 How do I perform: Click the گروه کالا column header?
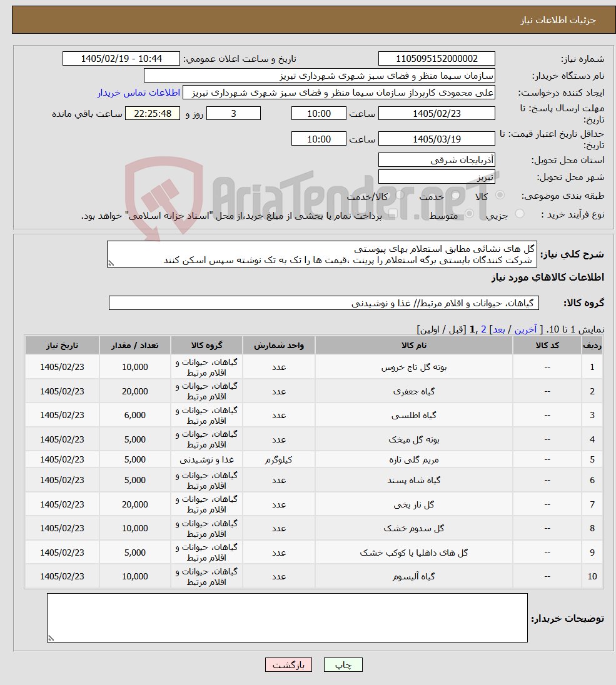tap(206, 345)
